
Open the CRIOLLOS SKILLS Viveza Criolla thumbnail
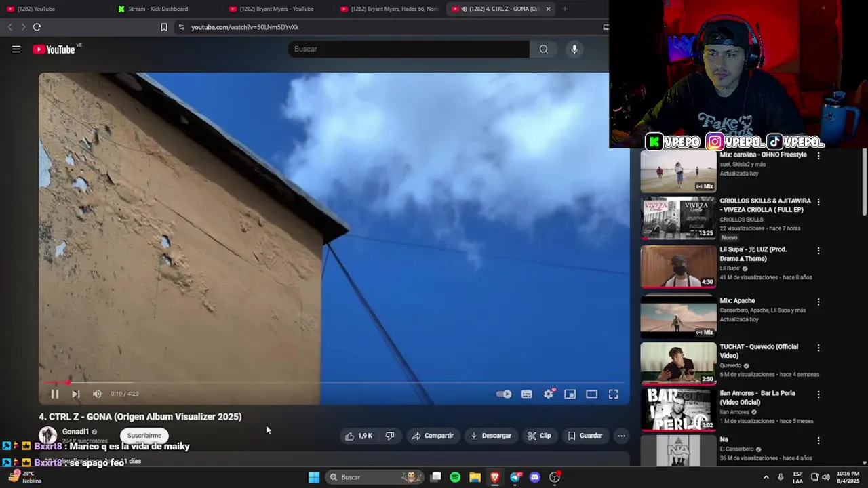click(678, 218)
